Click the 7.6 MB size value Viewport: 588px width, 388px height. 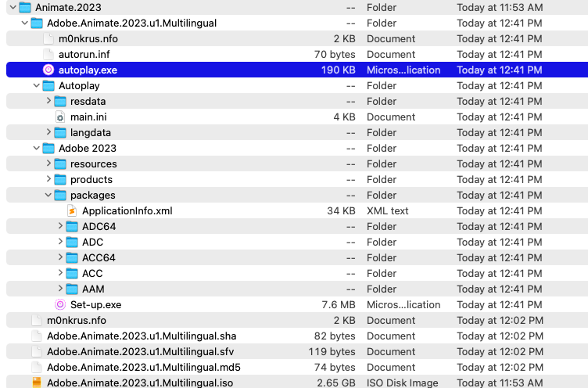click(x=339, y=304)
